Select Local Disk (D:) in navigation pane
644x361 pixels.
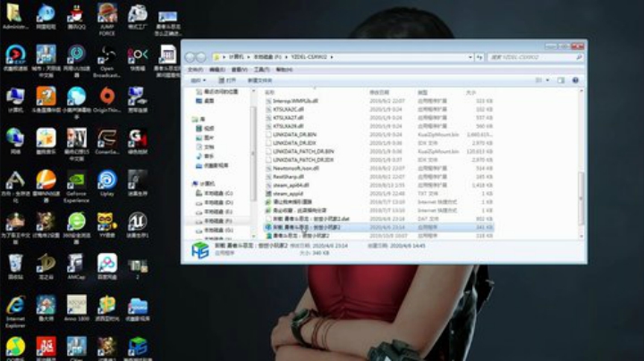[216, 202]
